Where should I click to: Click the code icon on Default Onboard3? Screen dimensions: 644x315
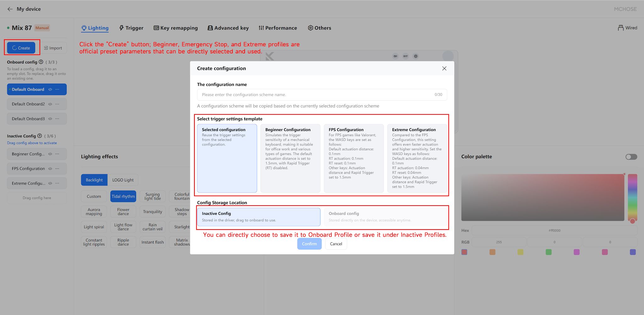[50, 119]
